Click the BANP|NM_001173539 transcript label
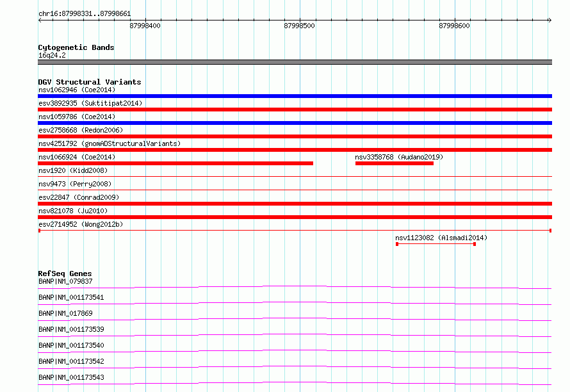 pos(71,329)
